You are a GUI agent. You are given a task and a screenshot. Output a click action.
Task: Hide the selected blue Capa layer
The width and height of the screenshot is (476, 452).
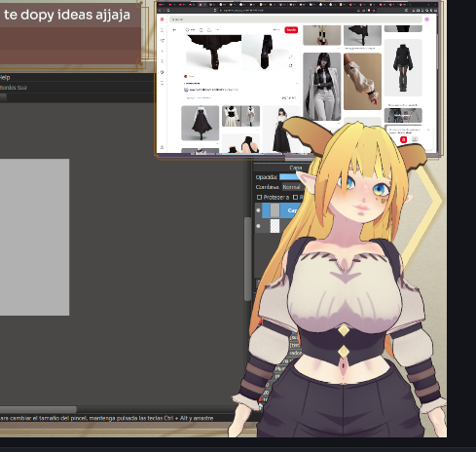tap(258, 210)
